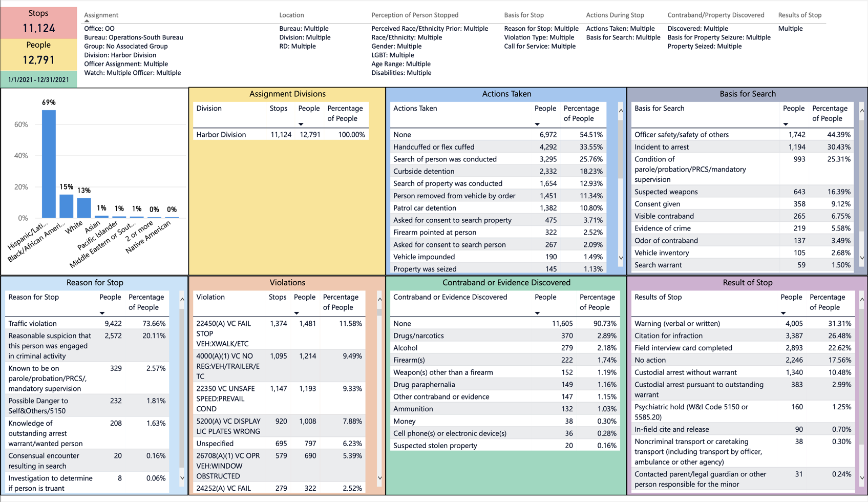Select the Hispanic/Latino 69% bar in the chart
The width and height of the screenshot is (868, 502).
pos(49,164)
